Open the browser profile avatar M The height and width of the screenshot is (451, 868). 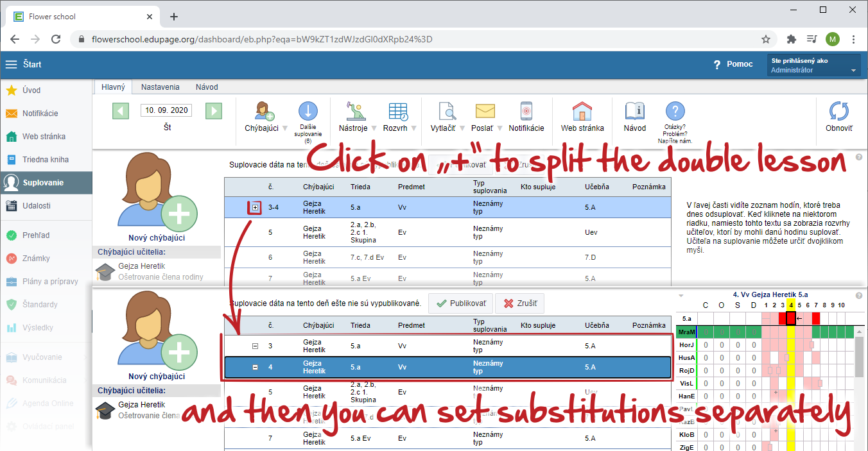point(833,39)
